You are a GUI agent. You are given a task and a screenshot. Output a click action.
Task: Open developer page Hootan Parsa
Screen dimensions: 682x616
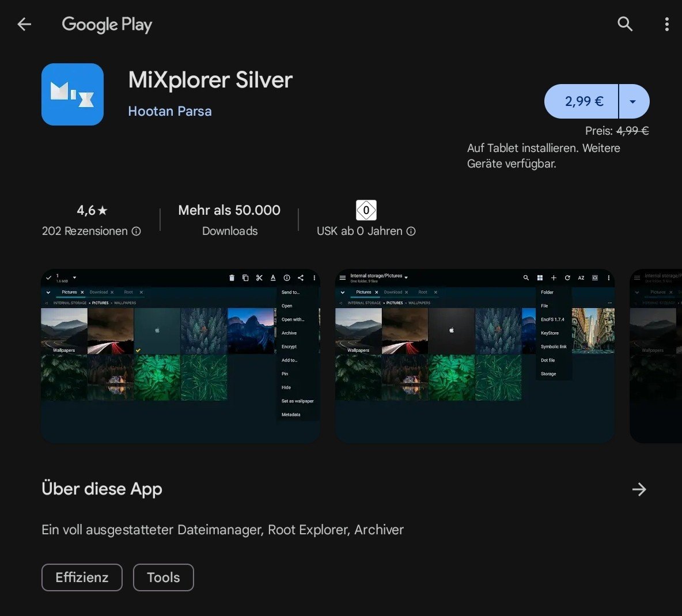(169, 111)
